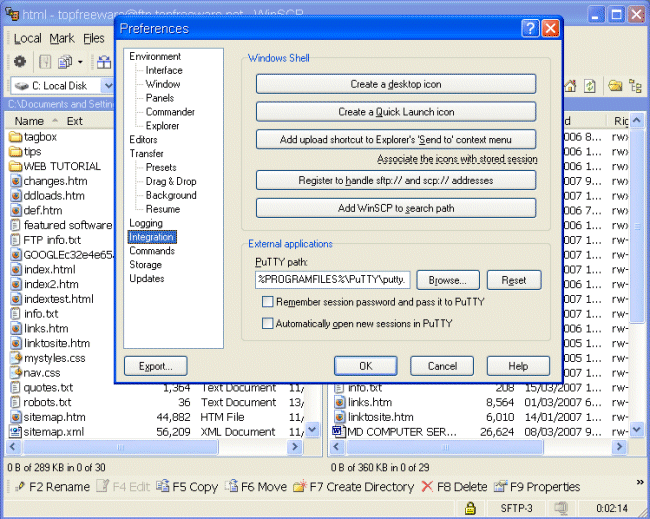
Task: Click the F2 Rename command
Action: click(x=52, y=487)
